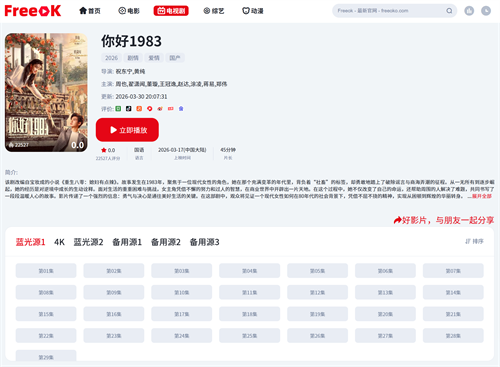Click the FreeOK logo
The height and width of the screenshot is (367, 500).
33,11
